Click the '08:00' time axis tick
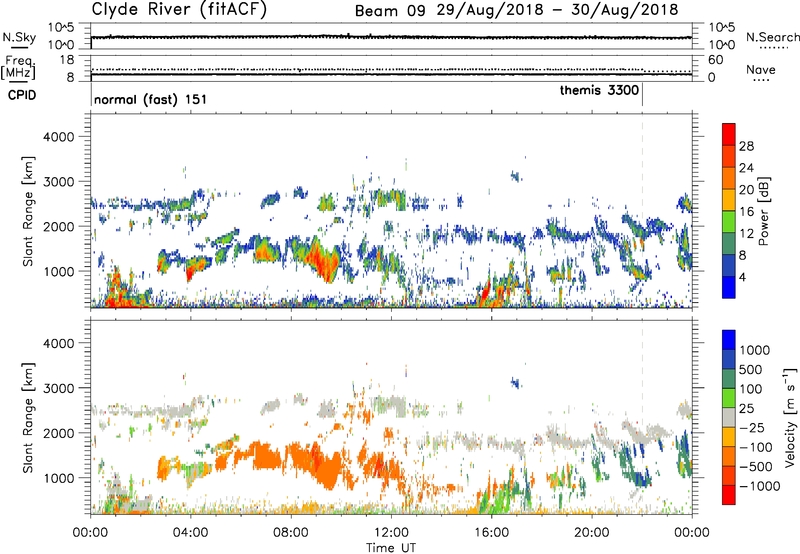This screenshot has height=554, width=800. (x=290, y=533)
